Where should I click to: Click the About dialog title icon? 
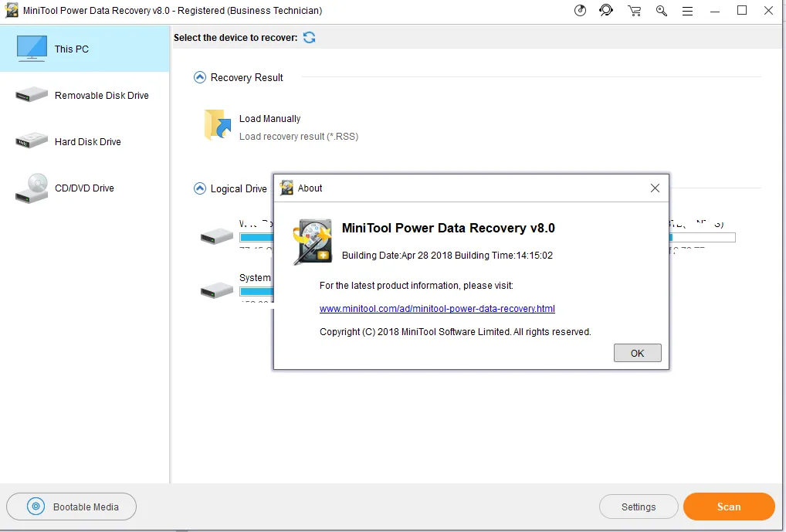pos(286,188)
